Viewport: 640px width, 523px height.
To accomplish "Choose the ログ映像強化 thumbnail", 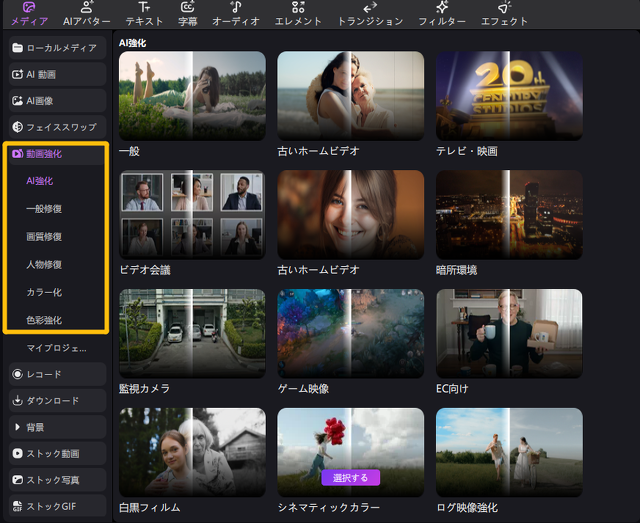I will 509,452.
